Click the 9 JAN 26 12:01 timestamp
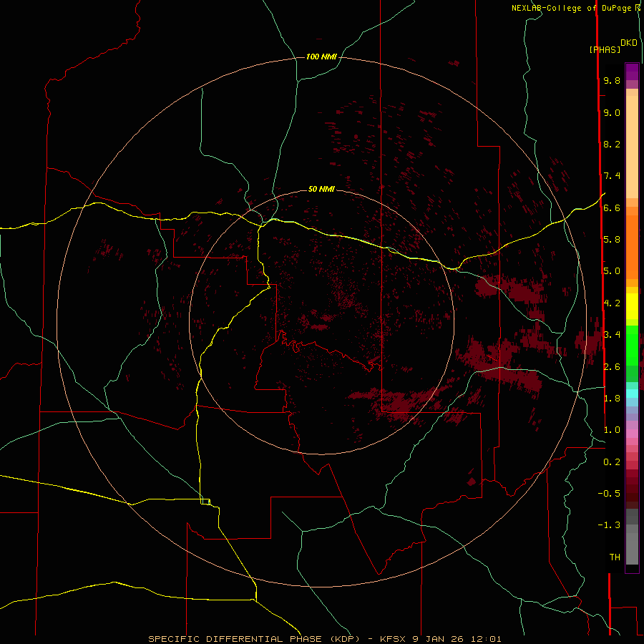 pos(457,639)
